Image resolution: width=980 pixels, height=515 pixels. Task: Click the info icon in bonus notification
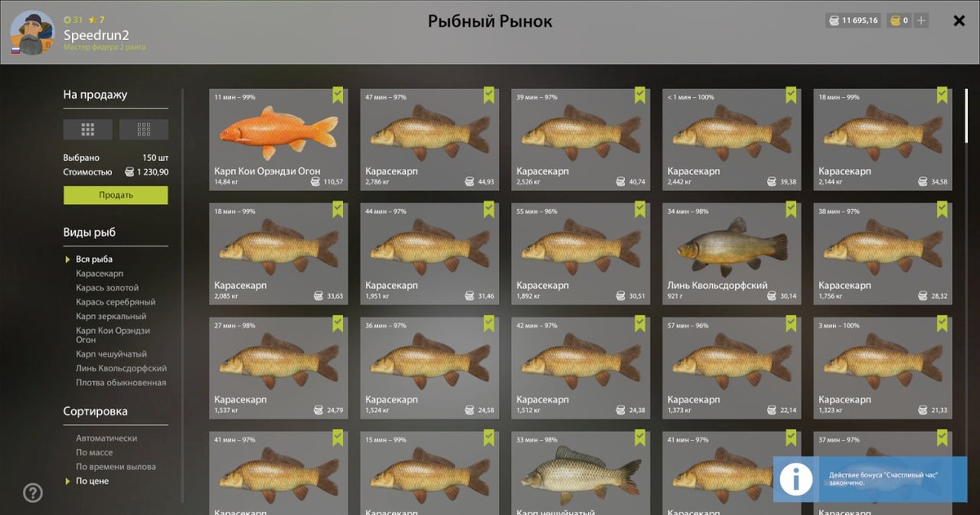tap(795, 478)
